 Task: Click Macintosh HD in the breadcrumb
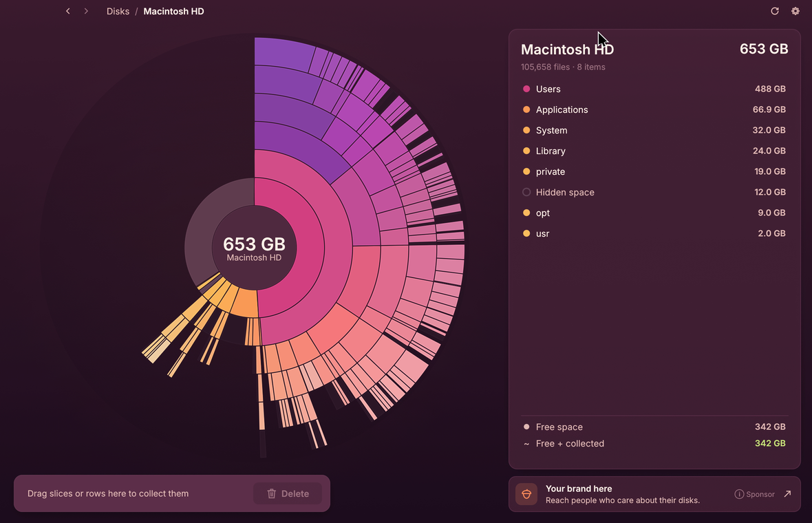173,12
